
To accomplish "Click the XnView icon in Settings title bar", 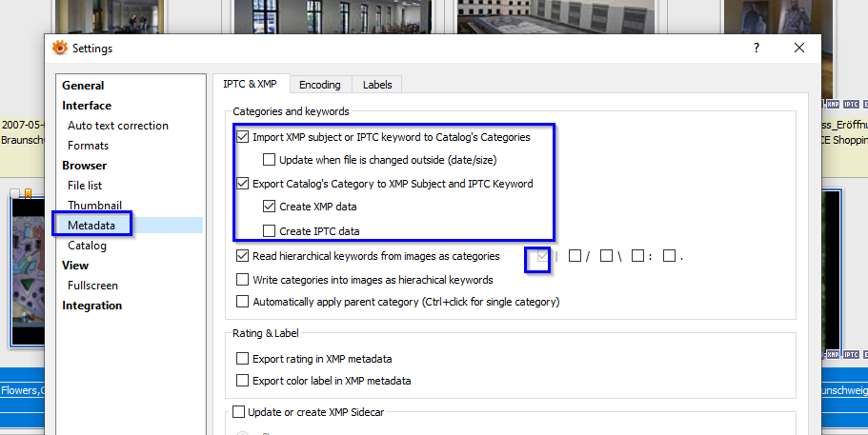I will coord(60,48).
